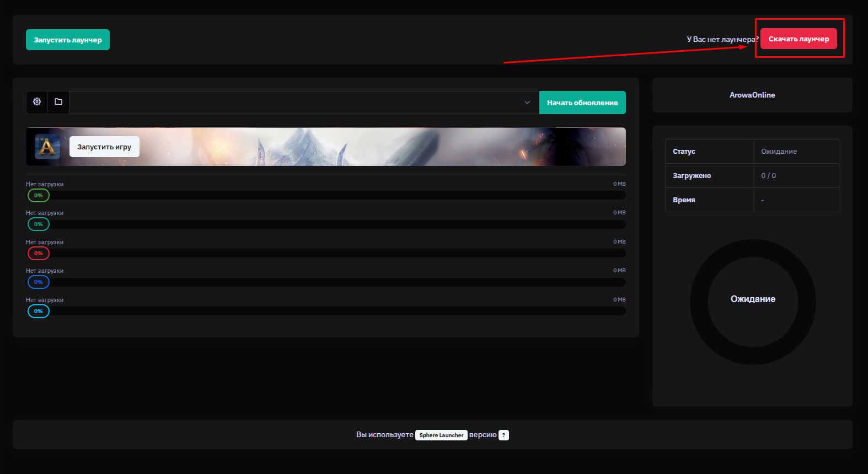
Task: Click the Sphere Launcher badge
Action: click(x=441, y=435)
